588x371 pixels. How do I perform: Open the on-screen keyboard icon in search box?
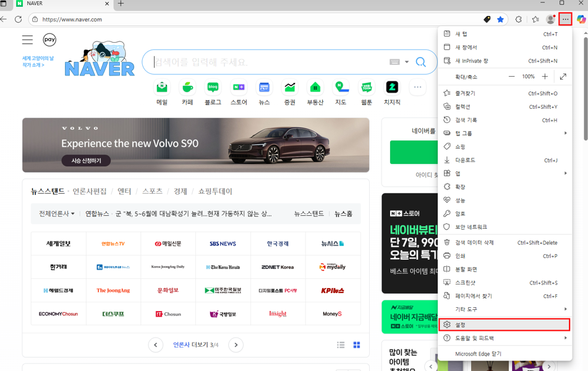[x=394, y=62]
